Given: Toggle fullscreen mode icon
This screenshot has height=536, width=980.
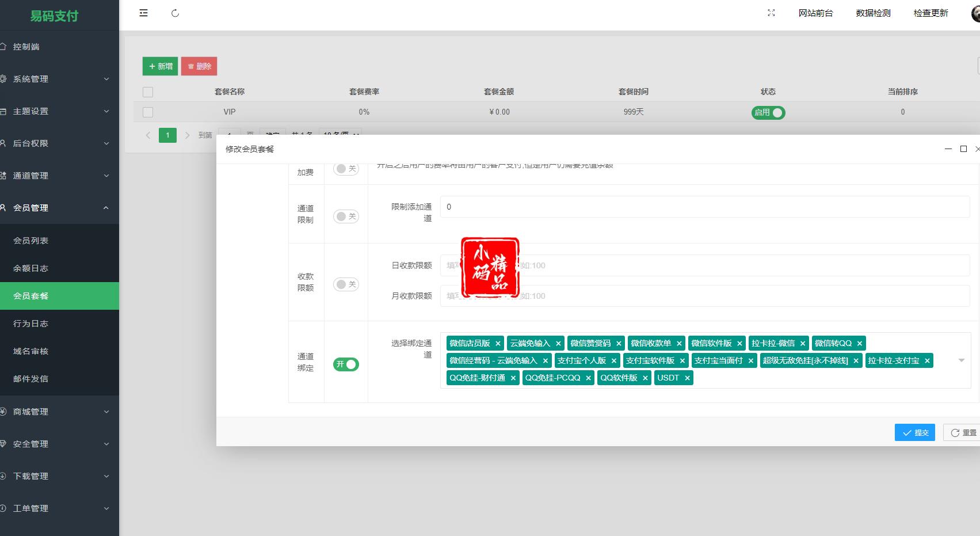Looking at the screenshot, I should coord(771,13).
